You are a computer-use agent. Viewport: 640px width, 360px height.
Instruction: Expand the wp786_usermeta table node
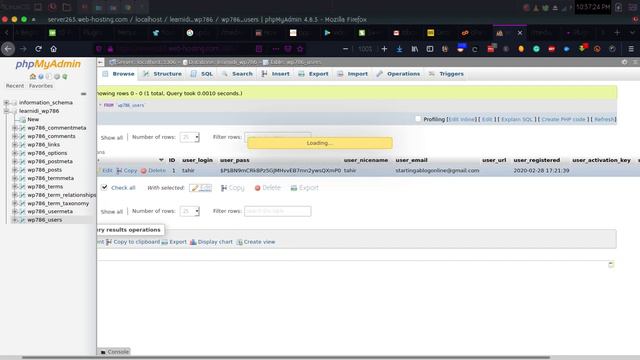coord(15,211)
